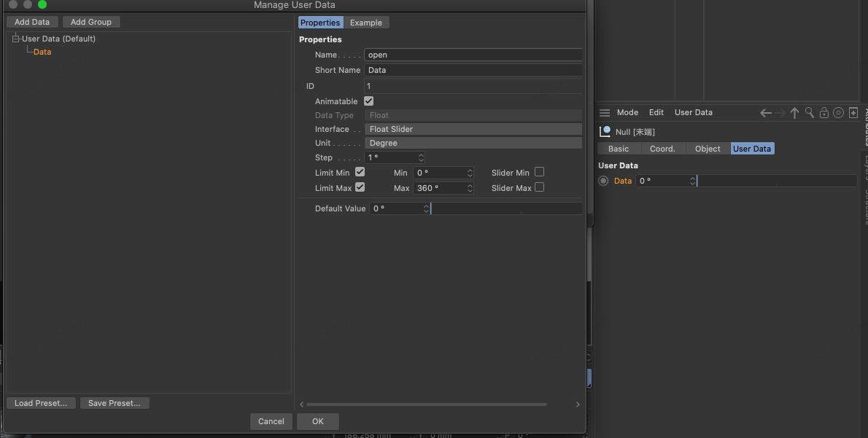Open the Mode menu

tap(628, 112)
